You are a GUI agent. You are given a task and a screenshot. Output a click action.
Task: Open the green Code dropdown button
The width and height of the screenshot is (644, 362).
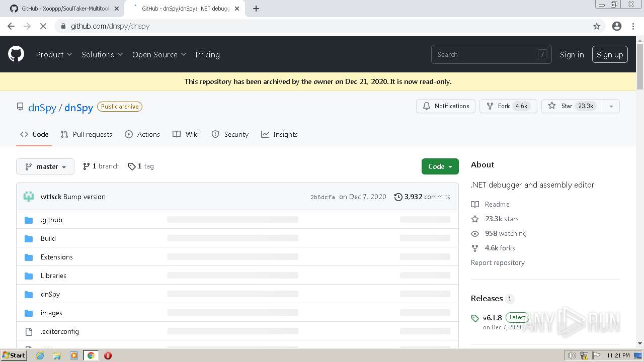click(440, 166)
